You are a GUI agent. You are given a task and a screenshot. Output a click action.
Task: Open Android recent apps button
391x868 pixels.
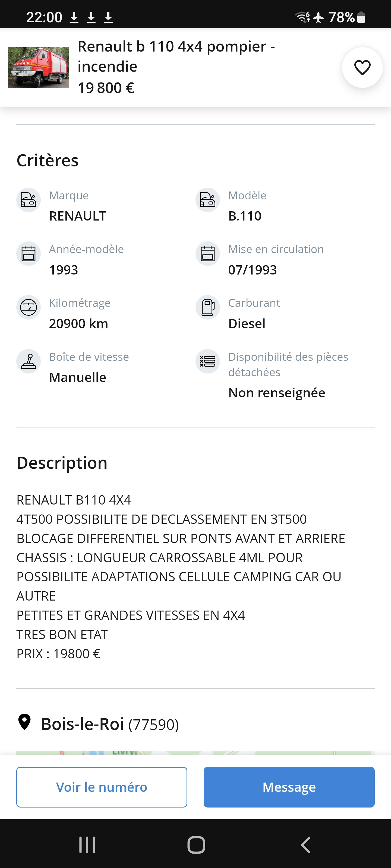87,845
